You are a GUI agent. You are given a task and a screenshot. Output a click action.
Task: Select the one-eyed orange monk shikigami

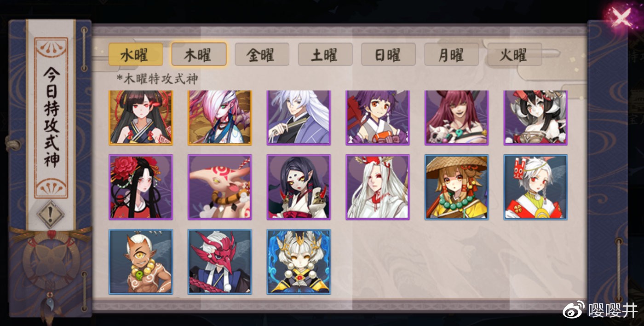coord(141,262)
